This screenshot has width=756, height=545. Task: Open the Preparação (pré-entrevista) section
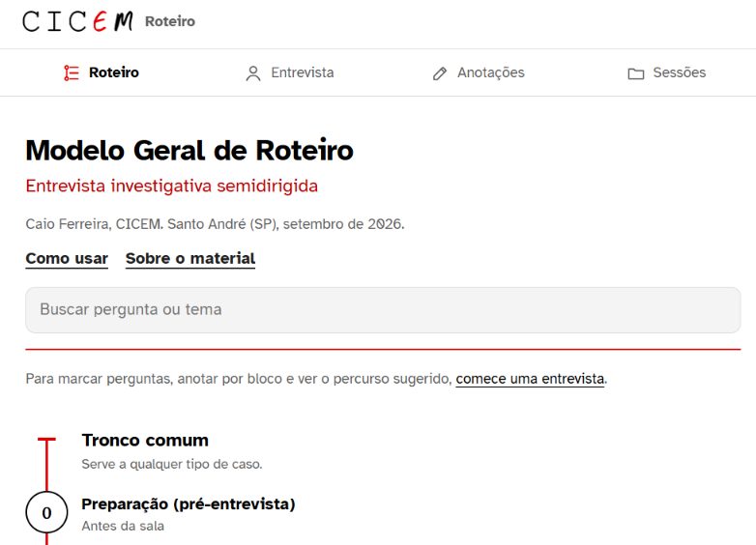pos(189,504)
